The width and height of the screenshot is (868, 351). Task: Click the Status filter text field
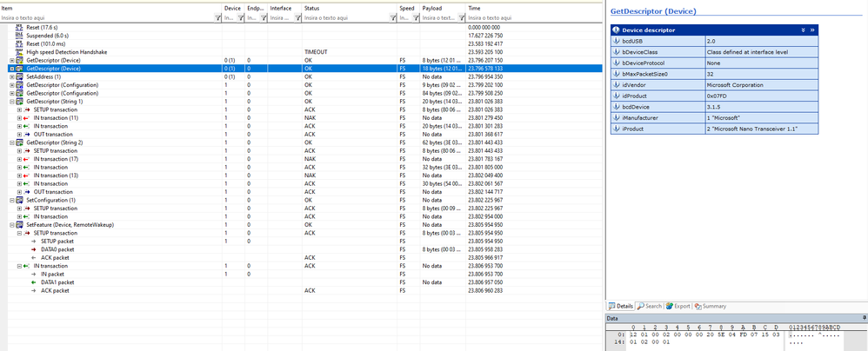point(346,18)
